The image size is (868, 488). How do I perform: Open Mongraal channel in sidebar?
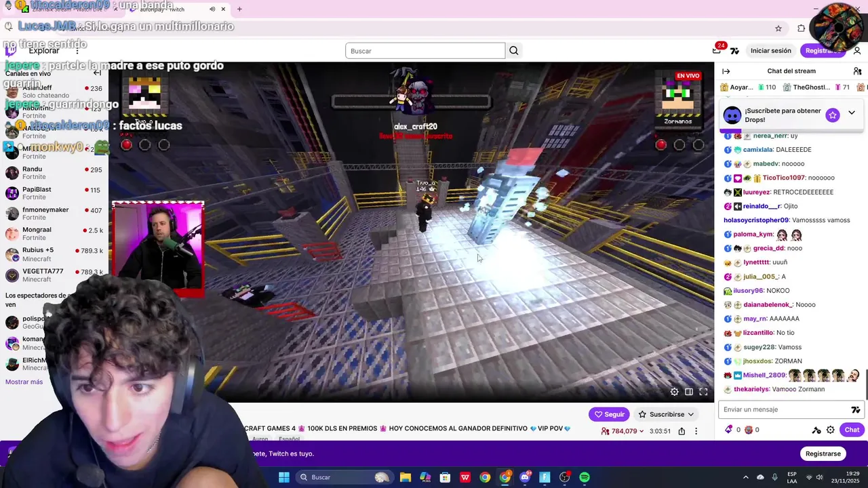tap(53, 234)
